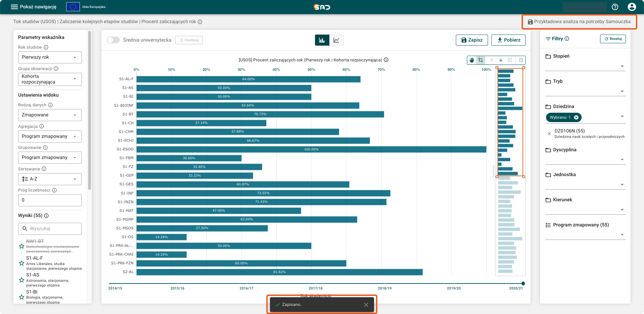Click 2017/18 on academic year slider
Viewport: 644px width, 314px height.
click(316, 288)
